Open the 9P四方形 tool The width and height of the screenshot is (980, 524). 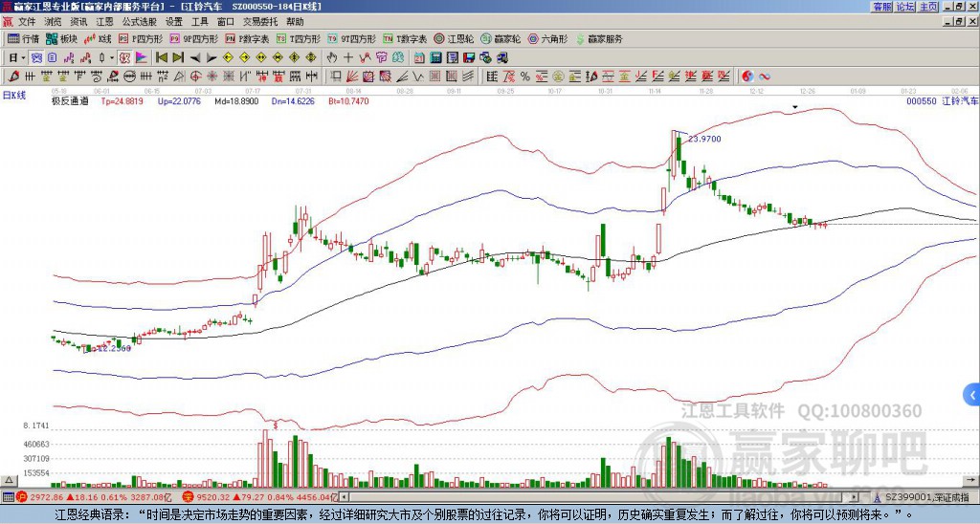coord(194,38)
